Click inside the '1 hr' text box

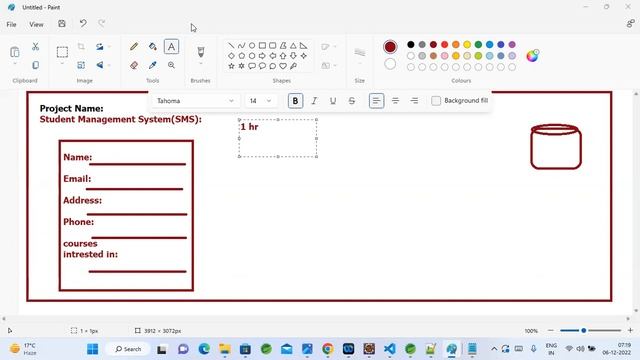(x=278, y=138)
